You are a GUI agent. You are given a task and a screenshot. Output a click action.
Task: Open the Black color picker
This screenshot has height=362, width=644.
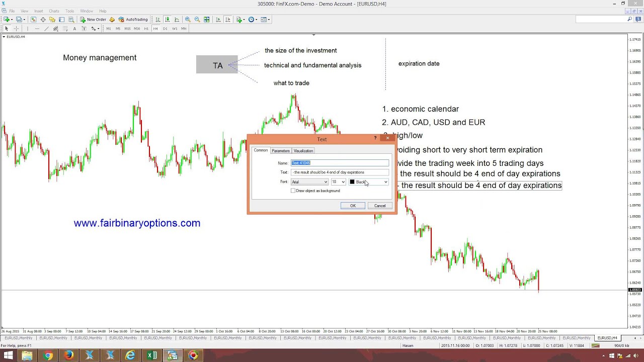pos(369,182)
